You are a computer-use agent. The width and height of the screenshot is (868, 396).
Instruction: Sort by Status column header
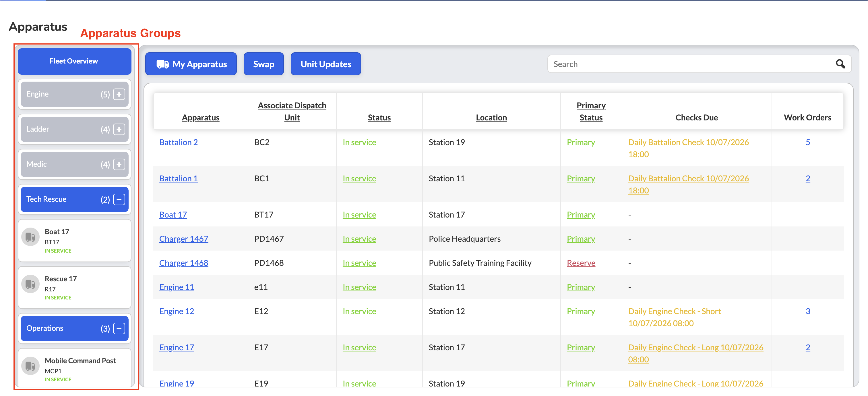tap(379, 118)
